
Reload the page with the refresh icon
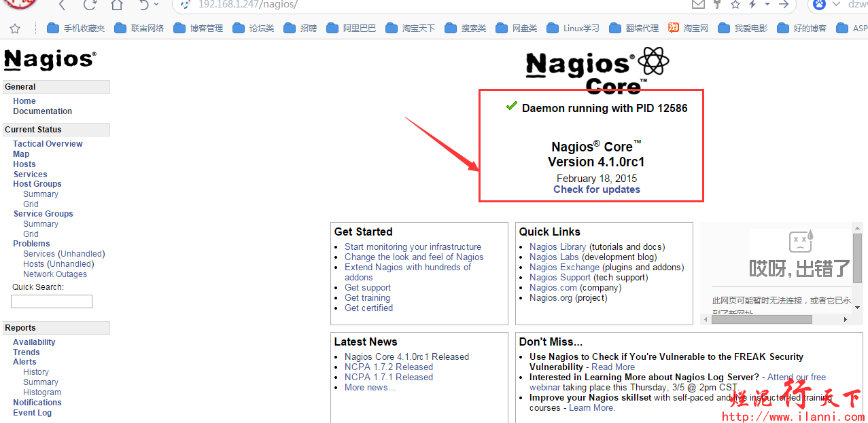pyautogui.click(x=90, y=5)
